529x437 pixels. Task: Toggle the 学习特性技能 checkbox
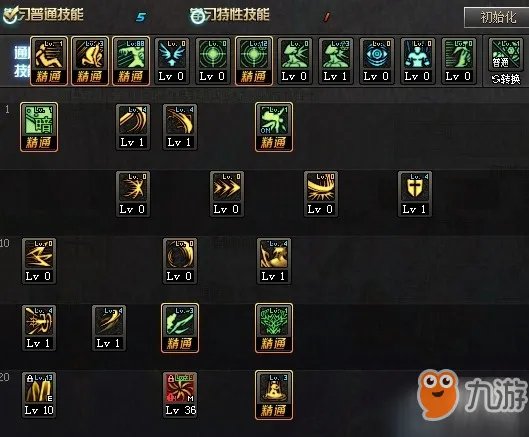pyautogui.click(x=198, y=16)
